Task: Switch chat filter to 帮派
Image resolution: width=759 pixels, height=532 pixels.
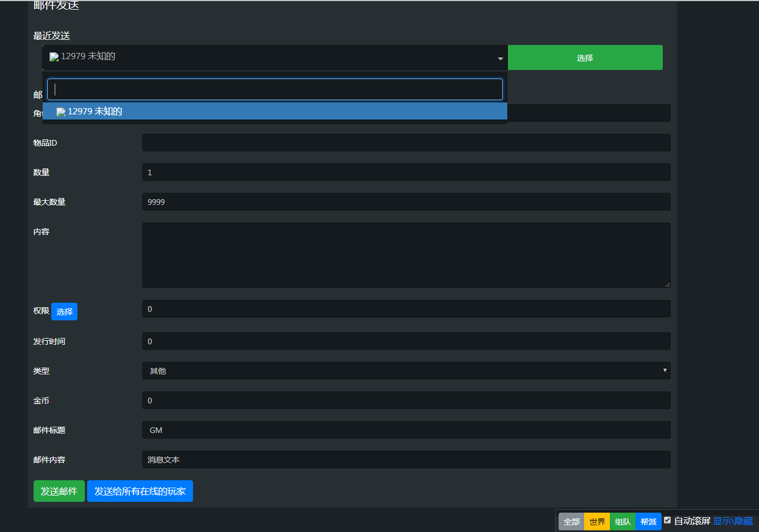Action: click(649, 522)
